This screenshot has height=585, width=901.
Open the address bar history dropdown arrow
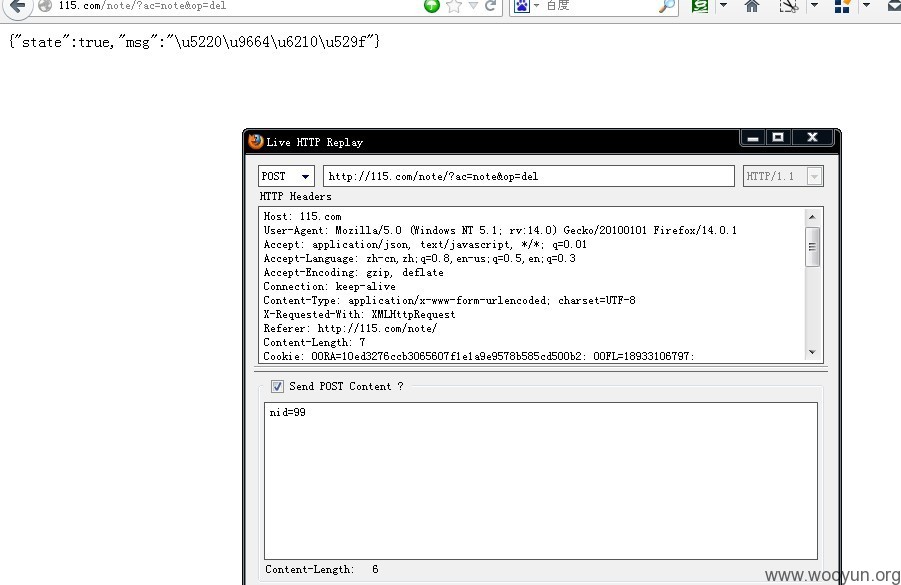point(473,6)
